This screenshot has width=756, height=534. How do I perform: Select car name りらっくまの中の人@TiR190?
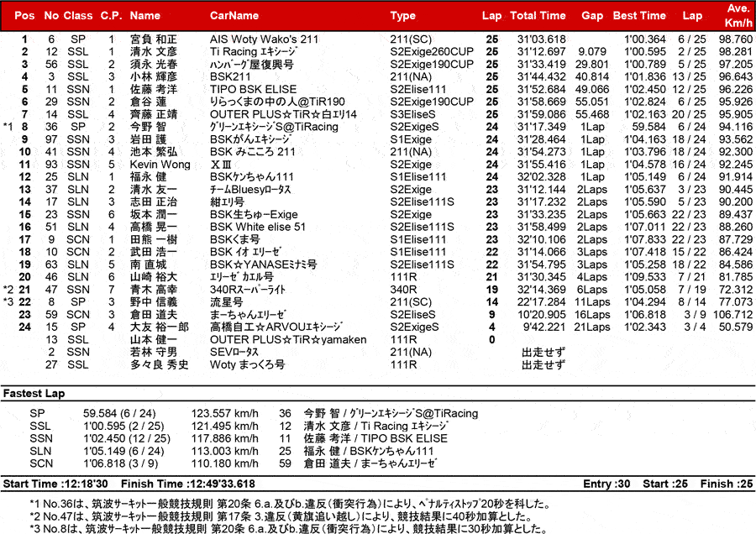pos(277,102)
